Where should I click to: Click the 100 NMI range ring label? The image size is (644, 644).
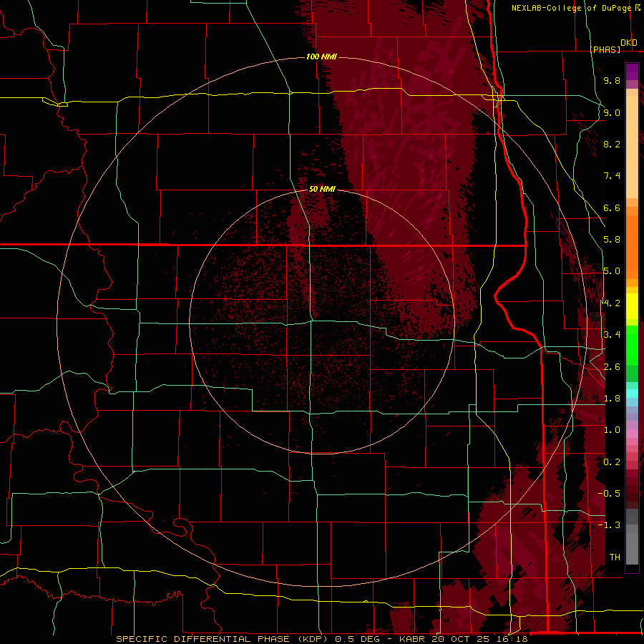[321, 57]
